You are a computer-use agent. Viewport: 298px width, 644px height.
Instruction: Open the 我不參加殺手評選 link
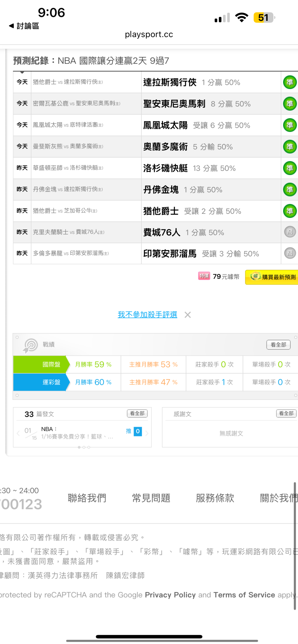click(147, 315)
